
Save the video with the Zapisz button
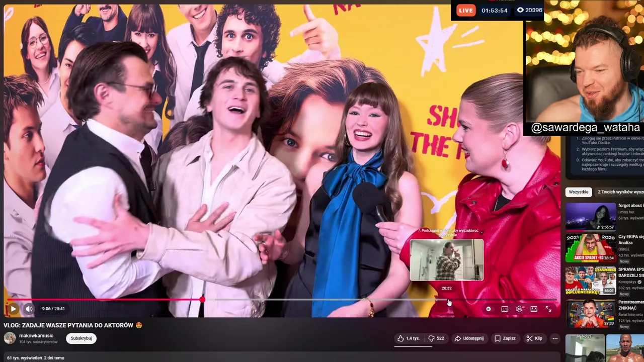(x=505, y=338)
